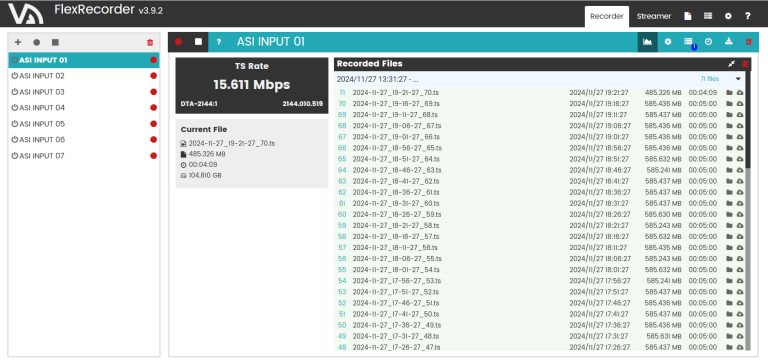This screenshot has width=768, height=362.
Task: Delete recorded files with panel trash icon
Action: tap(745, 64)
